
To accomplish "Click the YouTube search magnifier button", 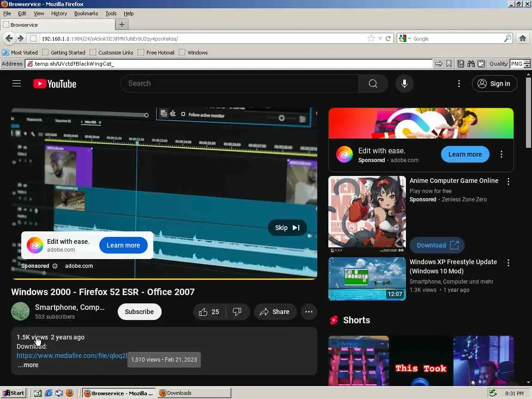I will tap(373, 84).
